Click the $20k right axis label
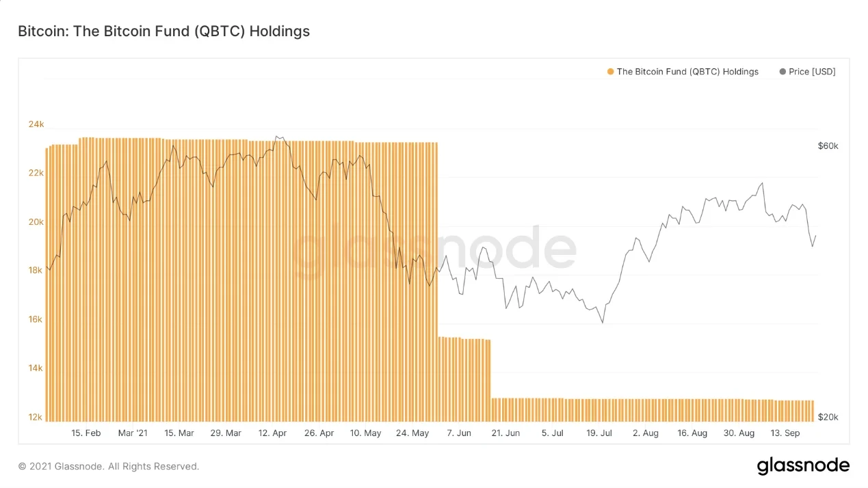Viewport: 868px width, 488px height. (828, 418)
